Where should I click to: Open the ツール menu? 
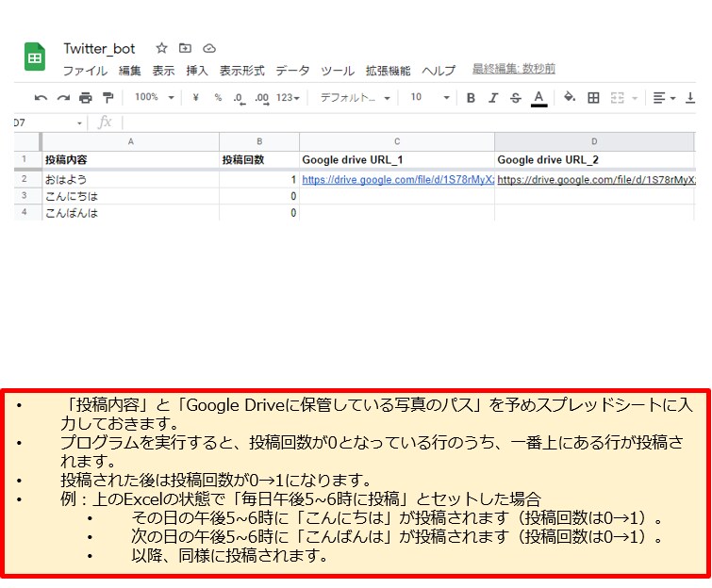(x=338, y=71)
